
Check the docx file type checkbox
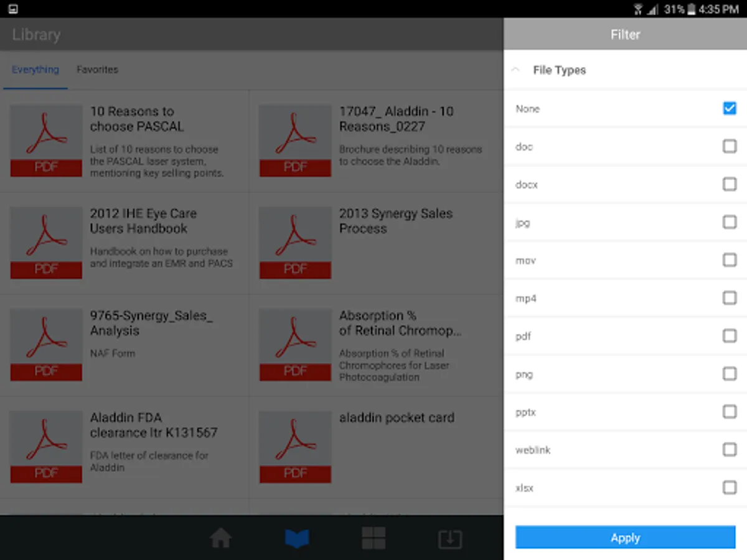click(730, 184)
